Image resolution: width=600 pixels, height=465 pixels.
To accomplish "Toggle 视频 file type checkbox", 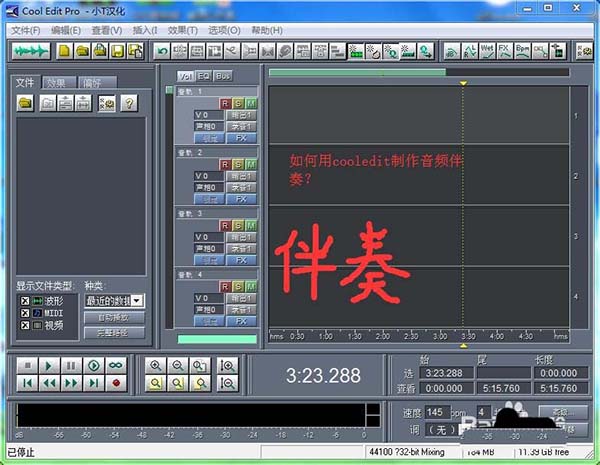I will click(x=25, y=325).
